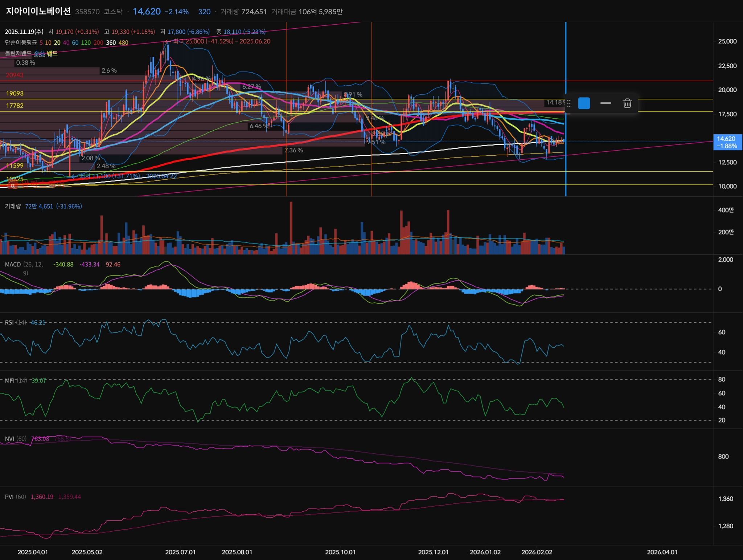This screenshot has height=560, width=743.
Task: Click the RSI (14) indicator label
Action: [15, 322]
